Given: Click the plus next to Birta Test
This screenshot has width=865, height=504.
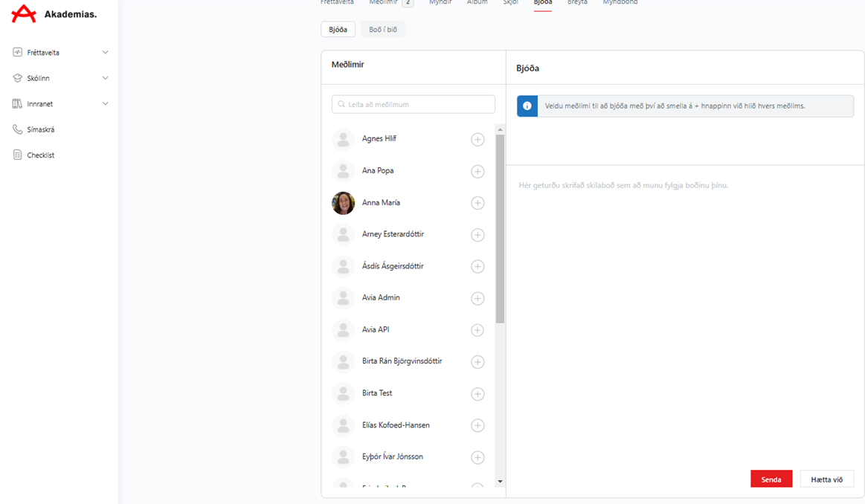Looking at the screenshot, I should (477, 394).
